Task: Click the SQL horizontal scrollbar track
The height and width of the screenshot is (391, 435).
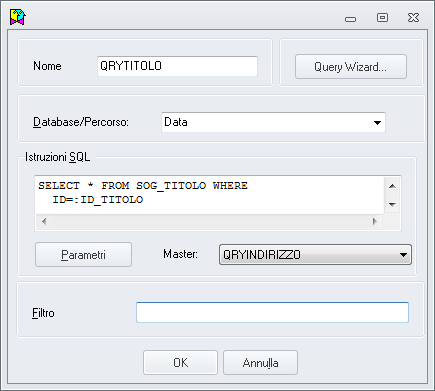Action: click(209, 221)
